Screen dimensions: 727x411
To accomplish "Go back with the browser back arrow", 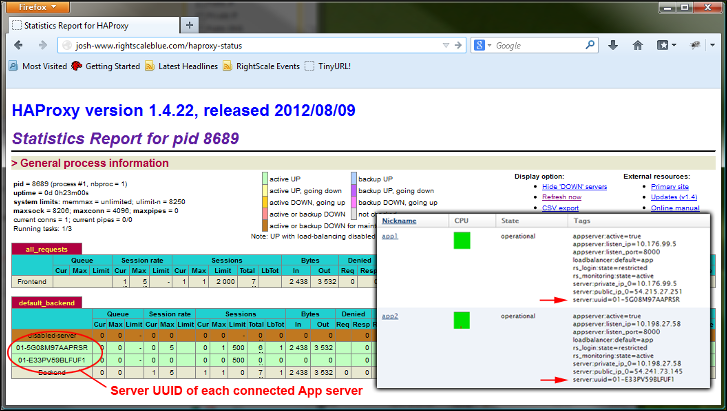I will [18, 45].
